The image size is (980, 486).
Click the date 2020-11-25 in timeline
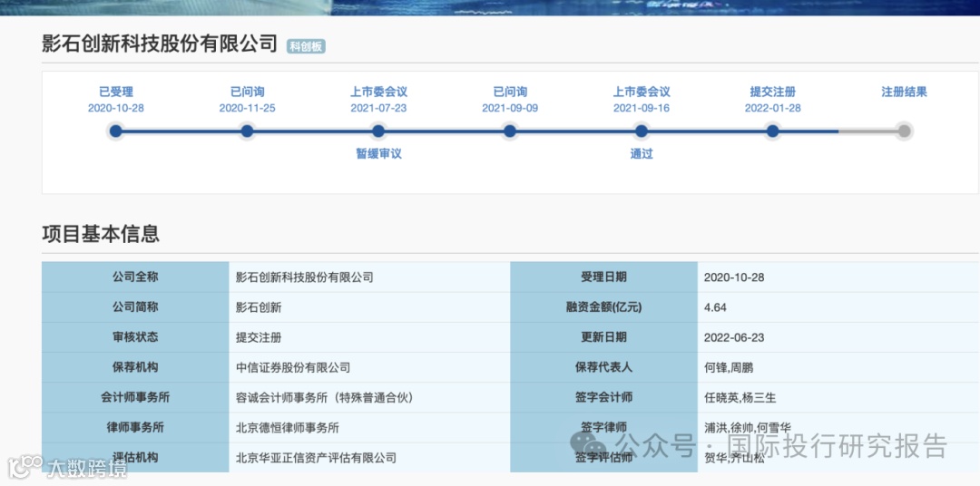pos(247,108)
